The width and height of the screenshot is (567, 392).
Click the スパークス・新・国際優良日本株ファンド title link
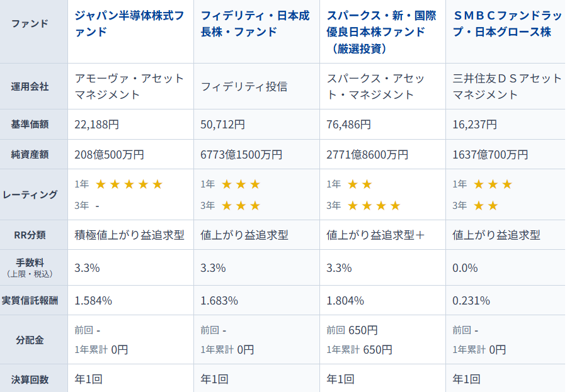(376, 32)
